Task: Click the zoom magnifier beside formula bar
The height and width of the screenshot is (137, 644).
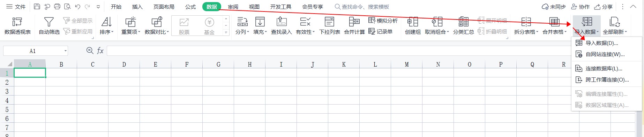Action: coord(90,51)
